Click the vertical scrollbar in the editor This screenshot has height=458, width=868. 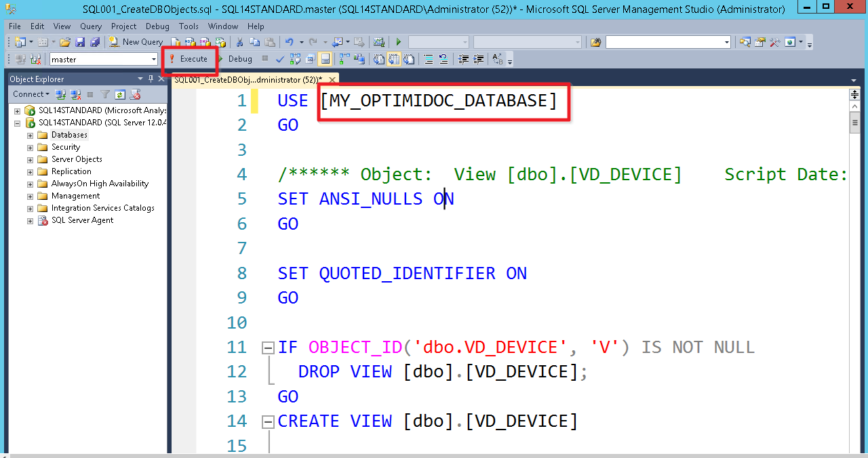pyautogui.click(x=855, y=271)
